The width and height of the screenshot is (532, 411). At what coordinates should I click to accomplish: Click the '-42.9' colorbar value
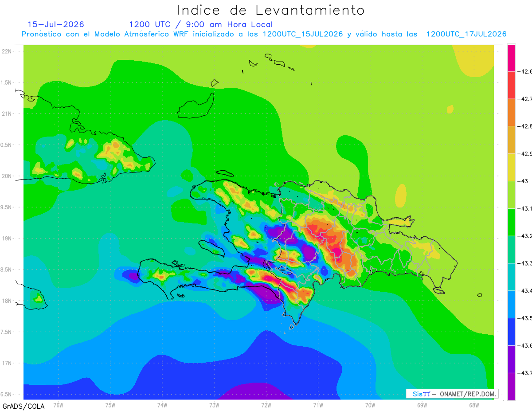[x=525, y=153]
